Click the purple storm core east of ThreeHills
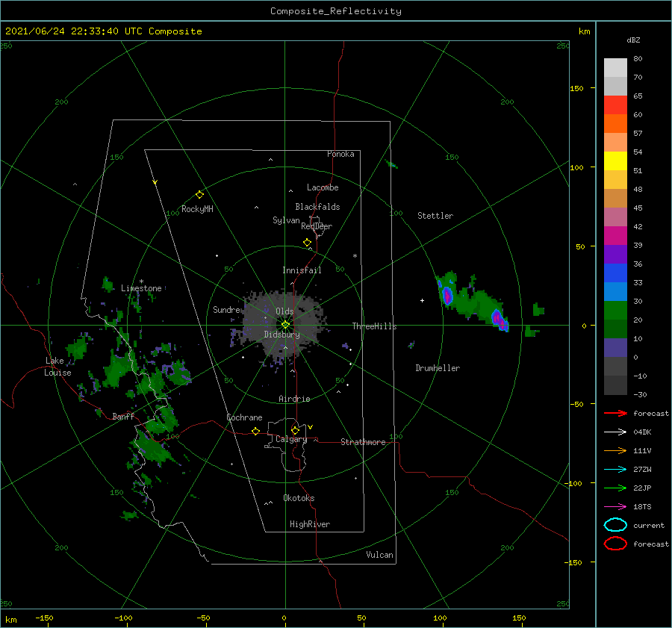The width and height of the screenshot is (672, 628). click(x=447, y=296)
